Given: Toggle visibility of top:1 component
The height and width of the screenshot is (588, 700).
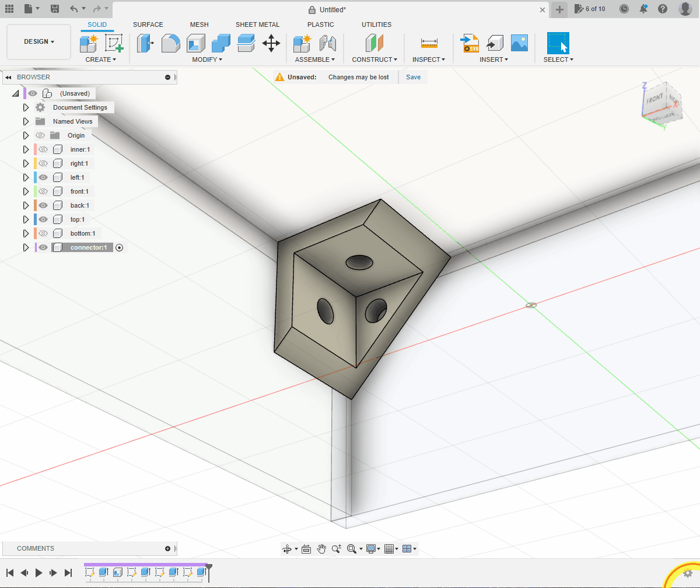Looking at the screenshot, I should pos(43,219).
